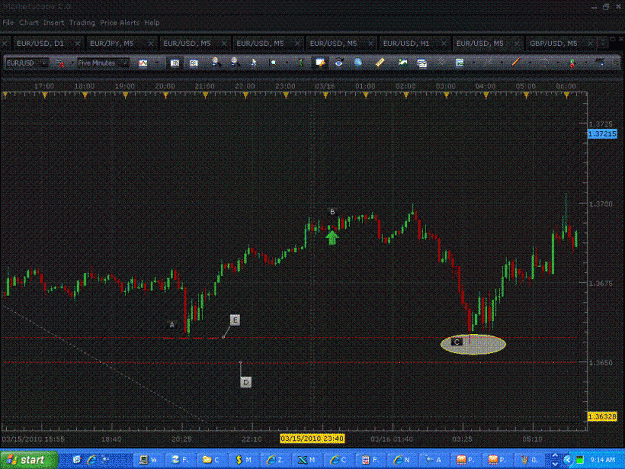Screen dimensions: 625x469
Task: Click annotation label B on chart
Action: click(332, 212)
